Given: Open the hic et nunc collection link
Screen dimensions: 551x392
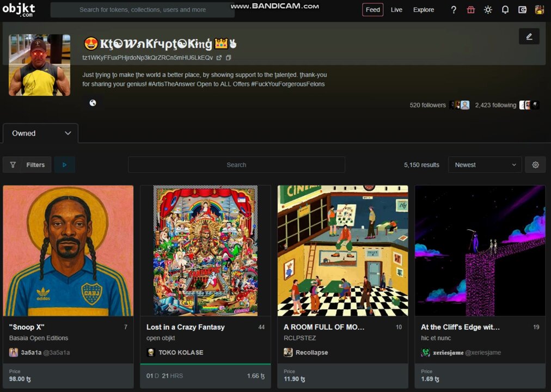Looking at the screenshot, I should click(x=436, y=338).
